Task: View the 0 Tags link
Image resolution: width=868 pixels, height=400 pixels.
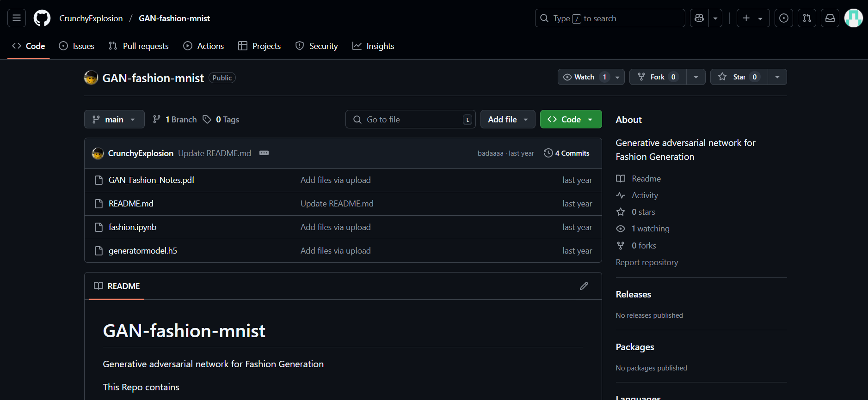Action: coord(221,120)
